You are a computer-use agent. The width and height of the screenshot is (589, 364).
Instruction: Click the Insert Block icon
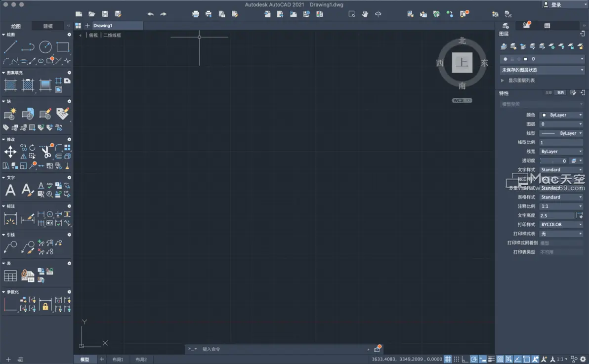[28, 114]
